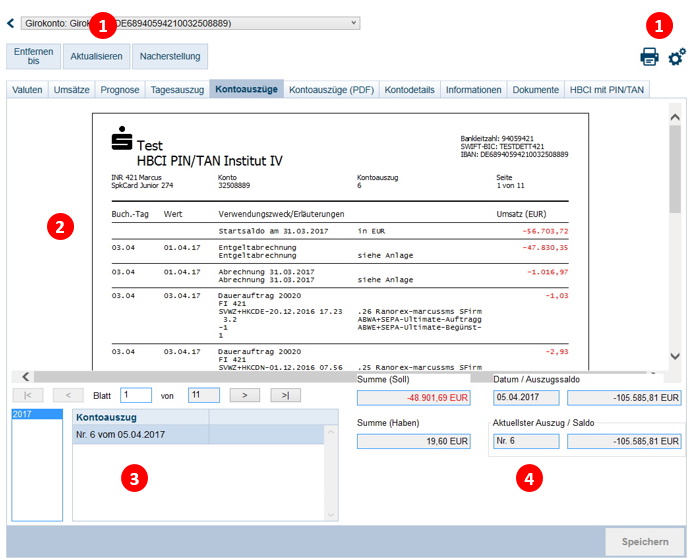This screenshot has width=689, height=560.
Task: Click the Kontoauszug column header
Action: [141, 417]
